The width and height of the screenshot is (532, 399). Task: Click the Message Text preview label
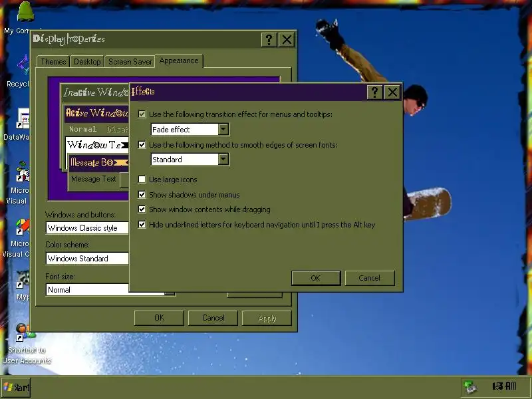coord(94,179)
